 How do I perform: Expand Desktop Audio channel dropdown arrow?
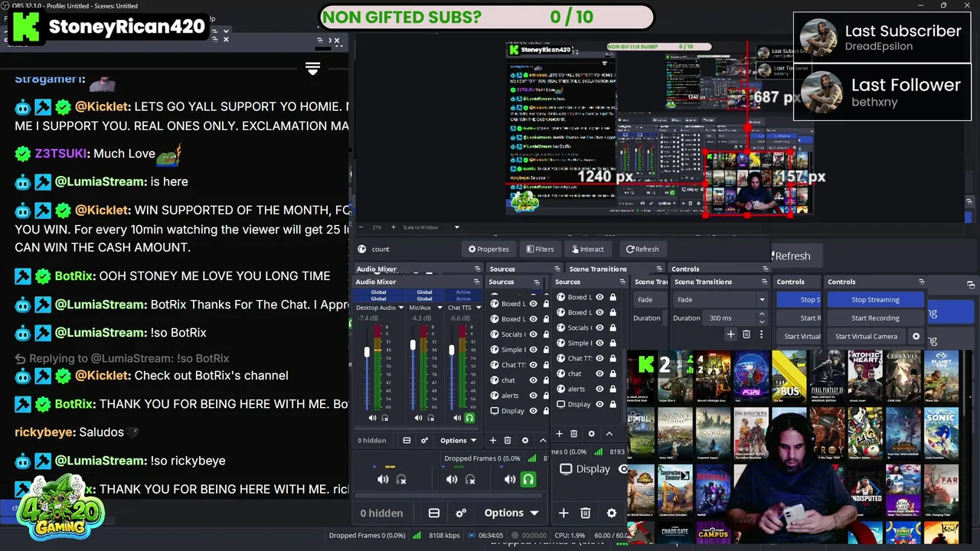[400, 308]
